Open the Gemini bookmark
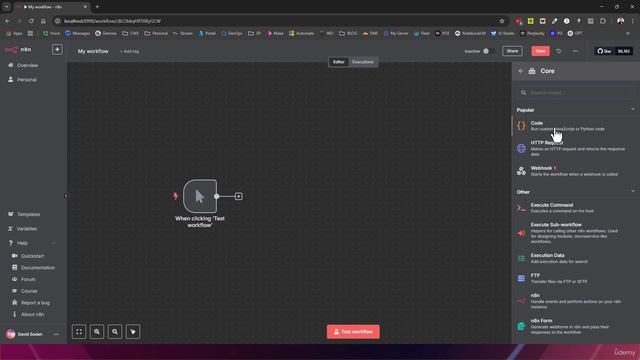 [x=106, y=33]
